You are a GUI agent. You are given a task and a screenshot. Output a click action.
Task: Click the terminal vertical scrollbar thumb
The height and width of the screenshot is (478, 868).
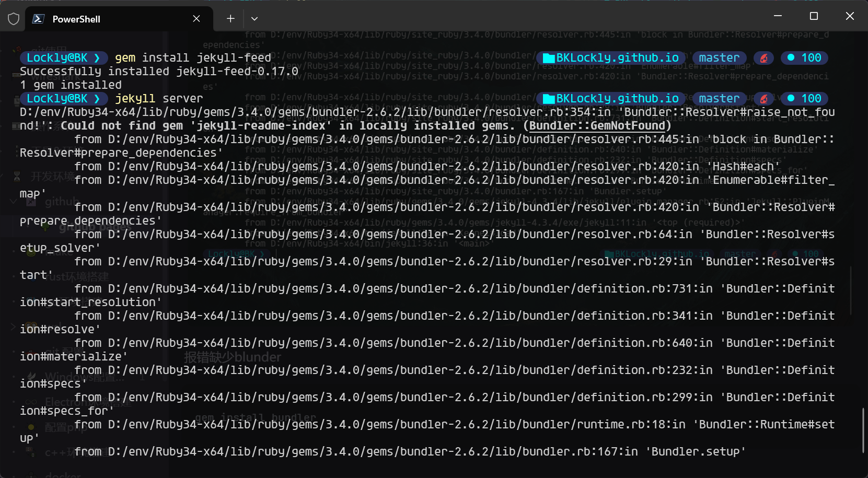[863, 430]
